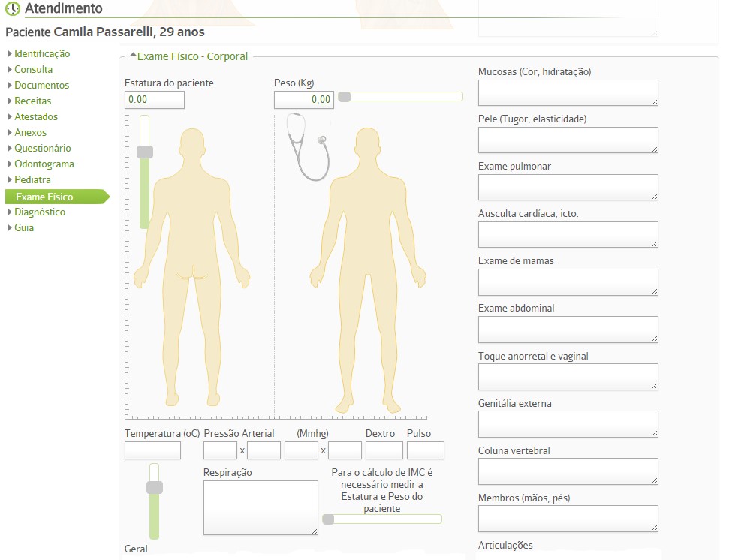Click the Peso horizontal slider handle
This screenshot has width=729, height=560.
pyautogui.click(x=344, y=97)
